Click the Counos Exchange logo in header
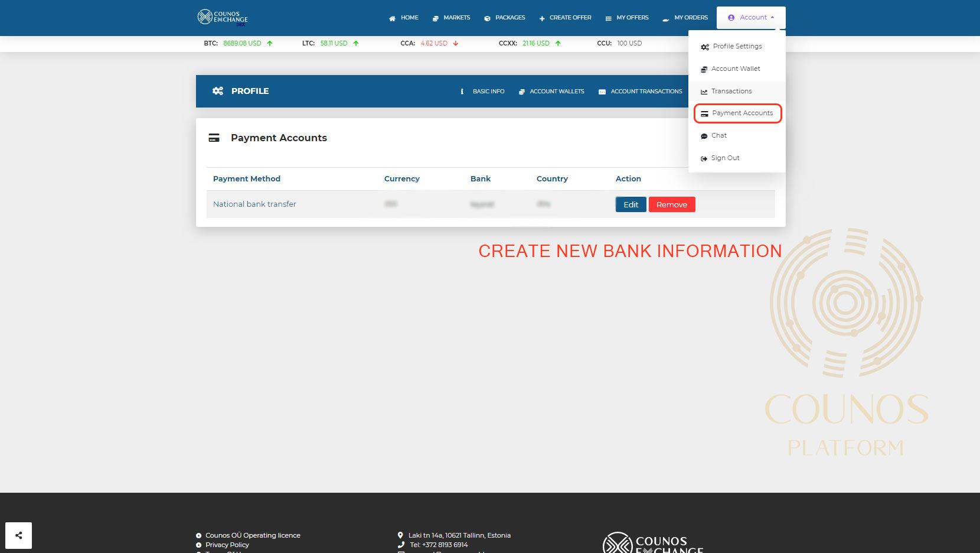980x553 pixels. tap(223, 18)
